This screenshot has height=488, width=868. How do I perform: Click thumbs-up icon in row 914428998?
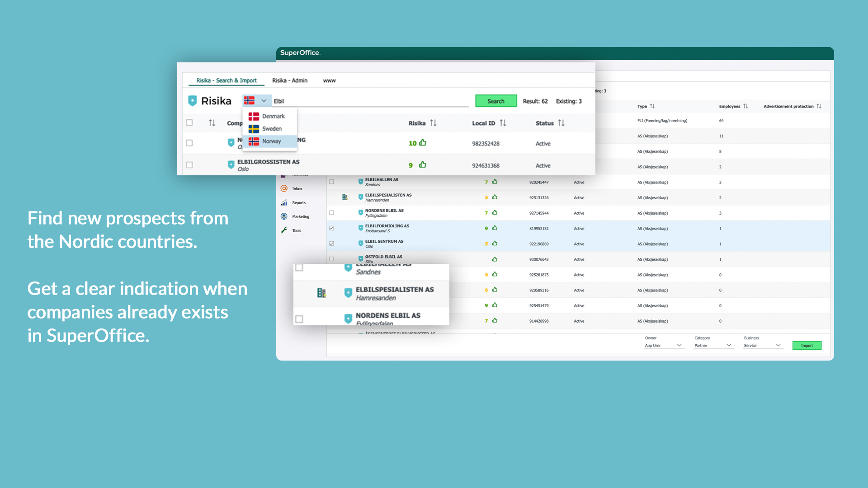[495, 320]
